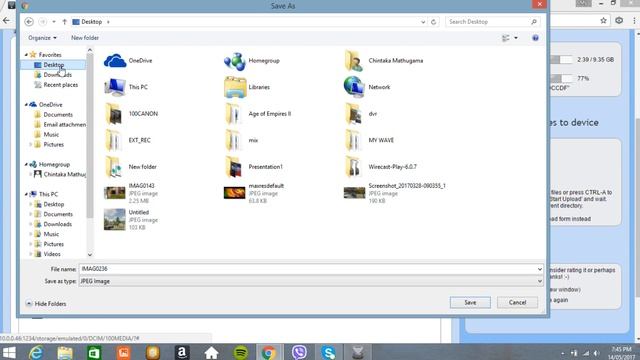Select Downloads under This PC
Image resolution: width=640 pixels, height=360 pixels.
58,224
